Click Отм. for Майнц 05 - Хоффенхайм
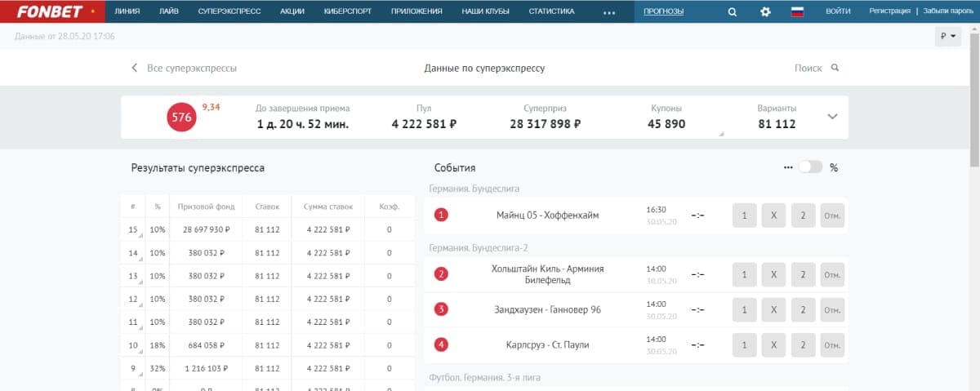The height and width of the screenshot is (391, 980). pyautogui.click(x=832, y=215)
